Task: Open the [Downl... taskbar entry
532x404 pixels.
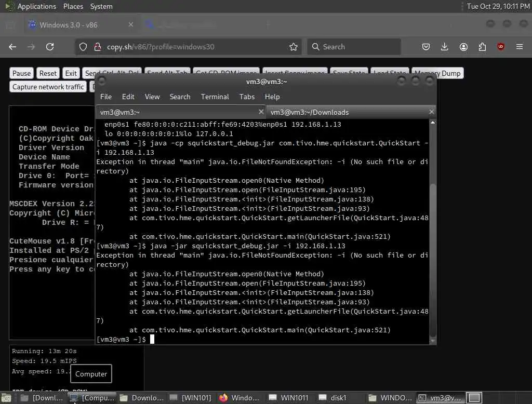Action: [42, 398]
